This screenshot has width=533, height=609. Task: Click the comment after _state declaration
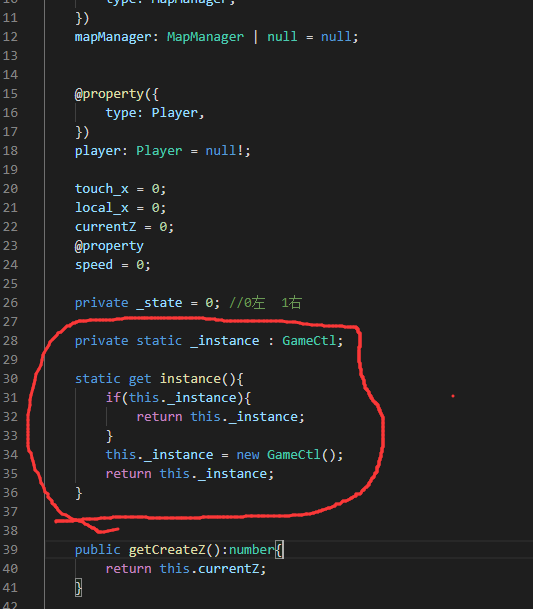pos(265,303)
